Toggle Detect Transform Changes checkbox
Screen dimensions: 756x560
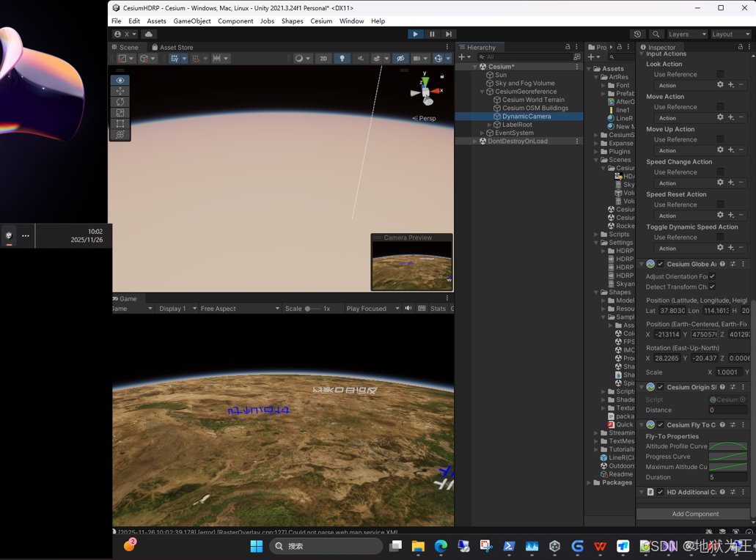pos(712,287)
